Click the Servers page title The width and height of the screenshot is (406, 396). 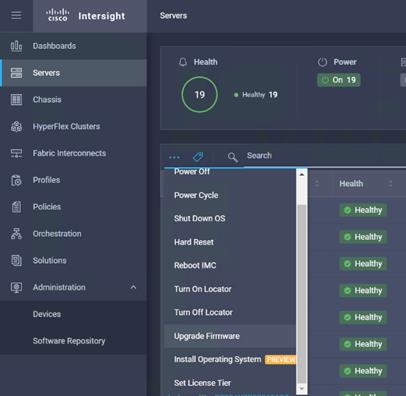(x=173, y=16)
